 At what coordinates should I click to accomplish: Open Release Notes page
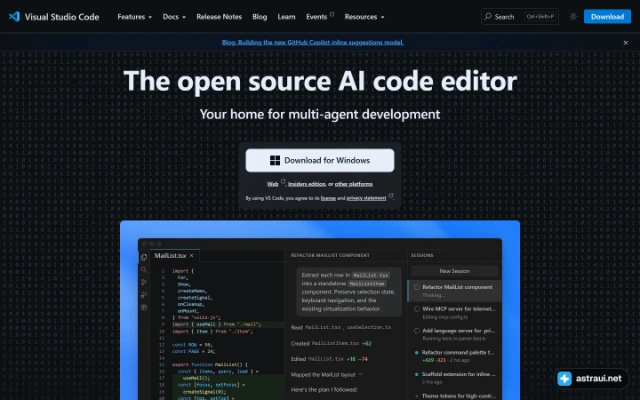point(219,17)
